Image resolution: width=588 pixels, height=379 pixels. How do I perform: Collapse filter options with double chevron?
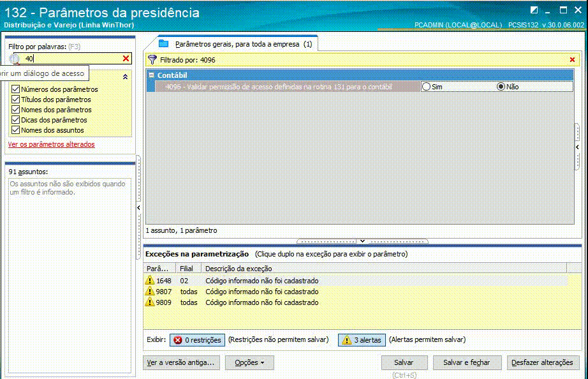[x=125, y=77]
